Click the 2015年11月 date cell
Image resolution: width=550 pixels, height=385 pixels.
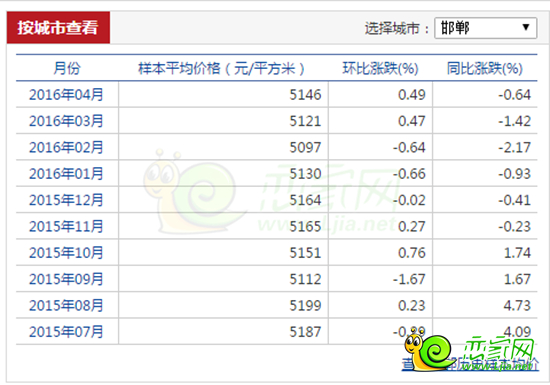[x=66, y=226]
